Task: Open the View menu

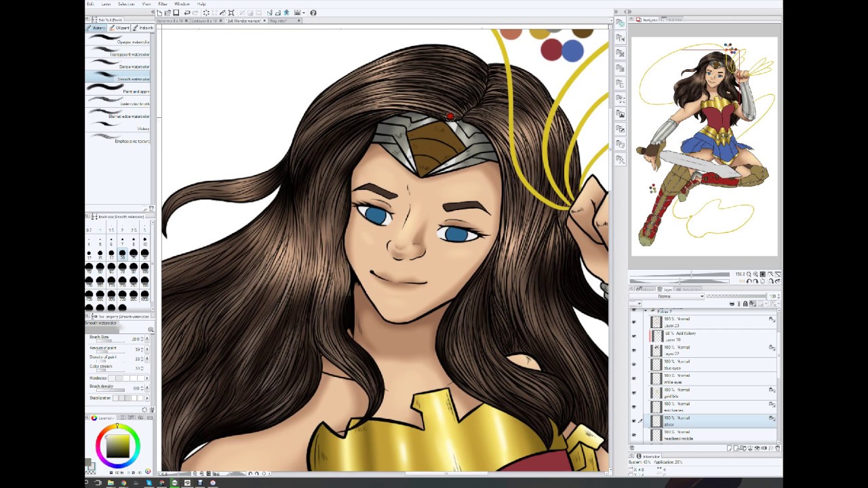Action: coord(146,4)
